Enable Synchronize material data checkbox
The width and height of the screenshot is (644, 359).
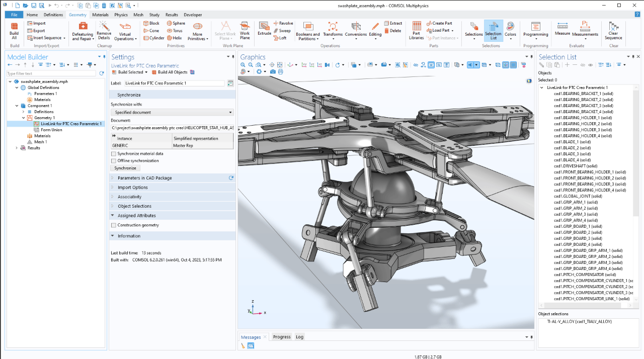[x=114, y=154]
